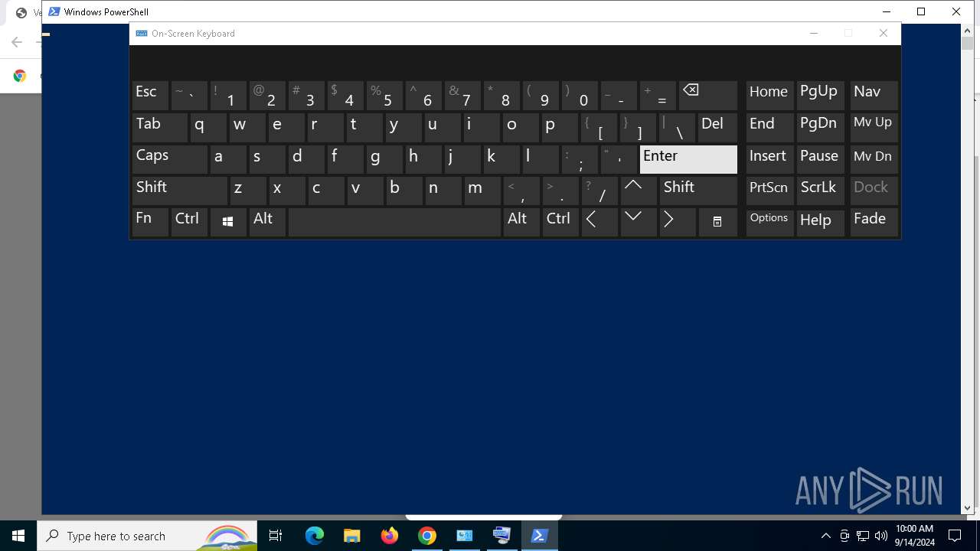Tap the Tab key
Image resolution: width=980 pixels, height=551 pixels.
tap(159, 128)
